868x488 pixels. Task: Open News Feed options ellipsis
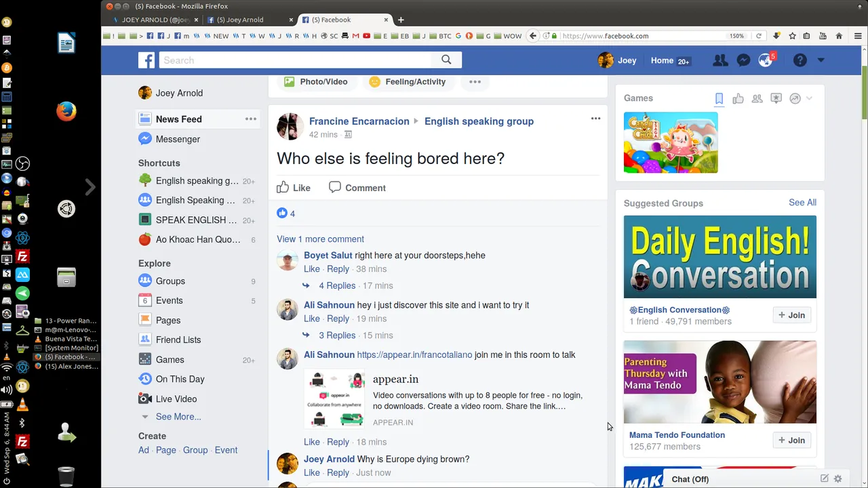[x=251, y=119]
